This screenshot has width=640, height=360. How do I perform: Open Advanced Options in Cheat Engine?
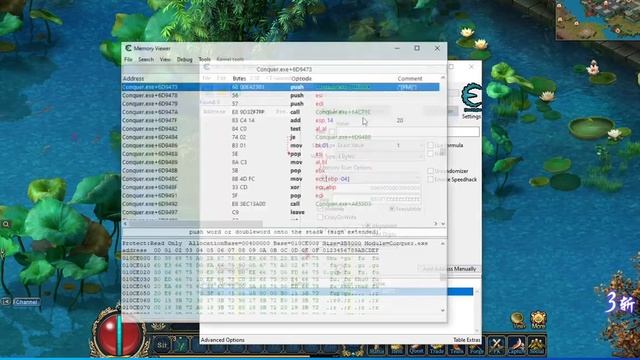[222, 340]
